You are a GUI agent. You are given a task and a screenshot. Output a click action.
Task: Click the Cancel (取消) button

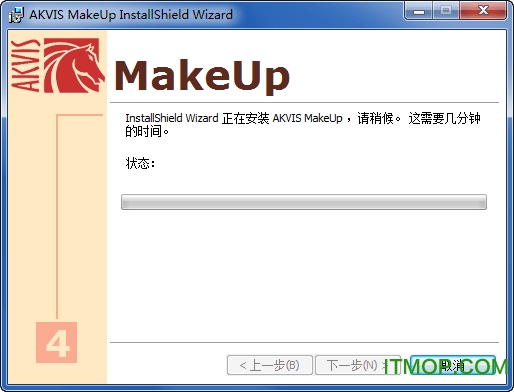pos(453,365)
